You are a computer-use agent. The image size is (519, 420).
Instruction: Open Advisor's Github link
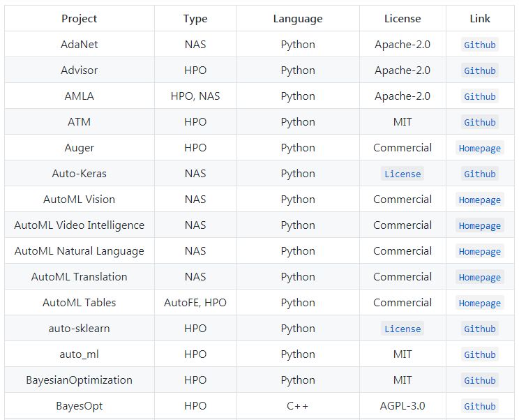(480, 70)
